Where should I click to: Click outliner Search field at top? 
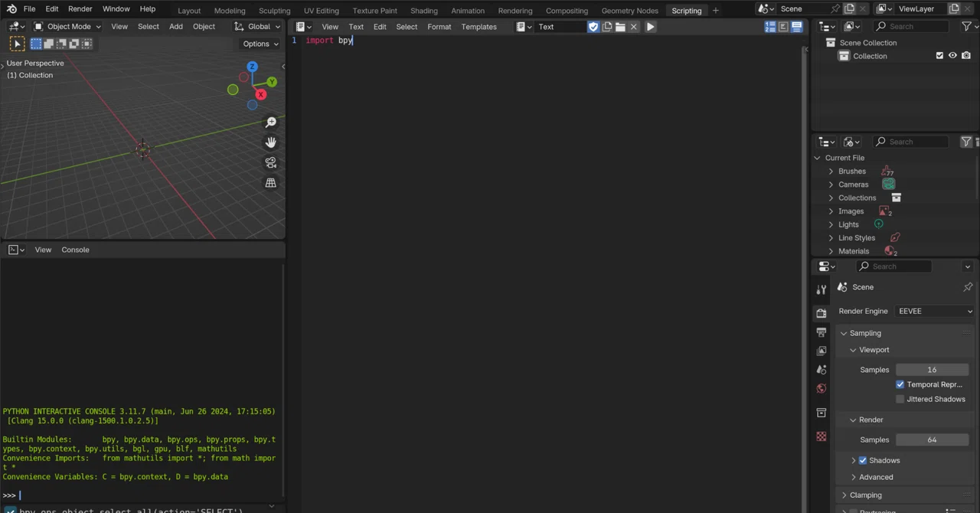912,27
